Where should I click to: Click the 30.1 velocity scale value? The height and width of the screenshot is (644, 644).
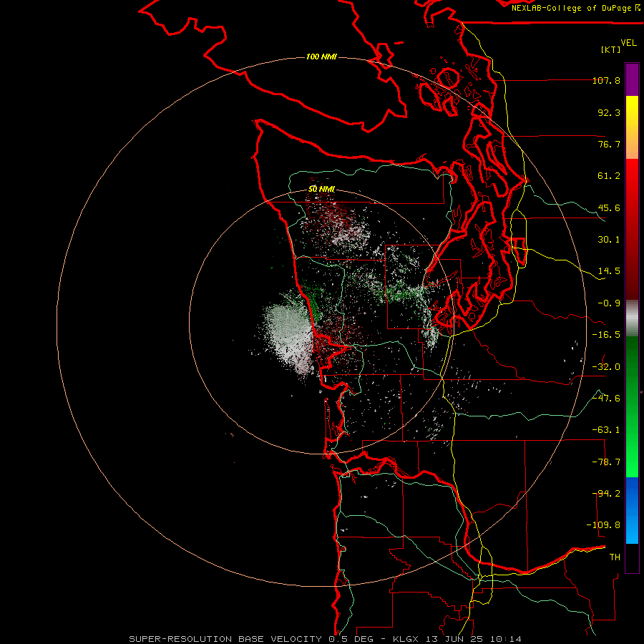pos(609,240)
